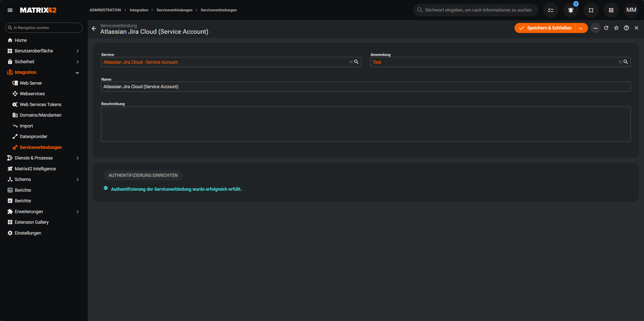Viewport: 644px width, 321px height.
Task: Click the back arrow next to Serviceverbindung
Action: [94, 29]
